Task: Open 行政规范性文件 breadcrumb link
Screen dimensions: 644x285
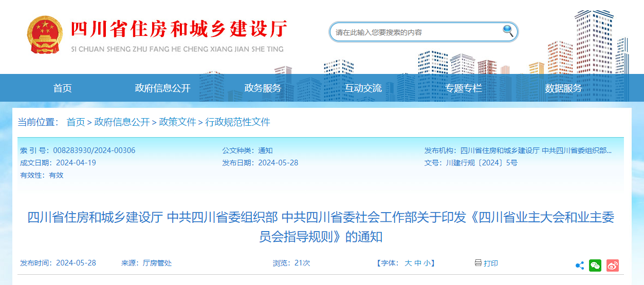Action: [x=237, y=122]
